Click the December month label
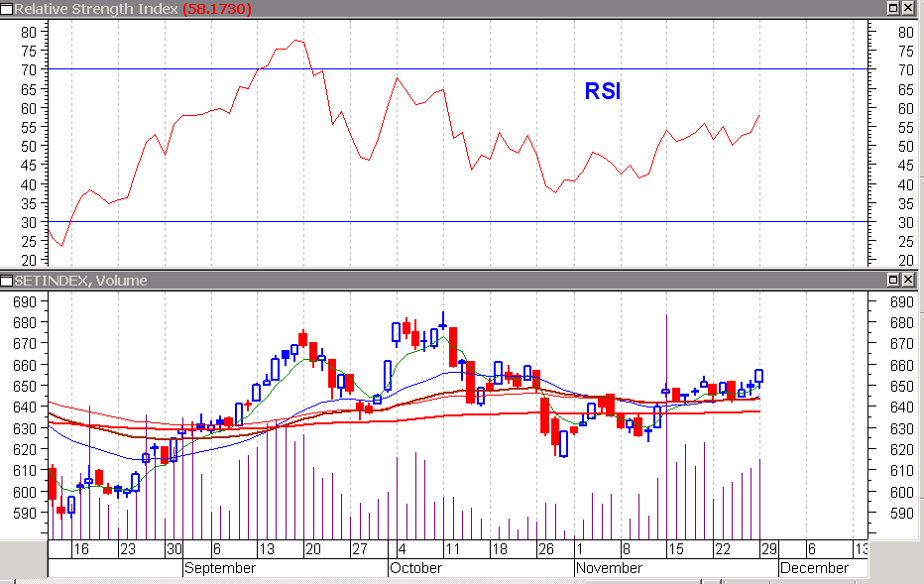The image size is (924, 584). [814, 568]
